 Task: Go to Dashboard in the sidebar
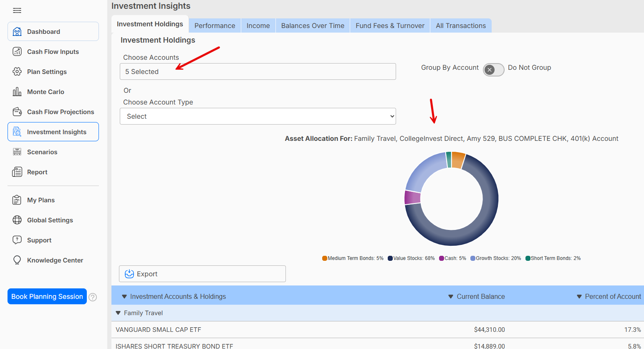point(53,31)
